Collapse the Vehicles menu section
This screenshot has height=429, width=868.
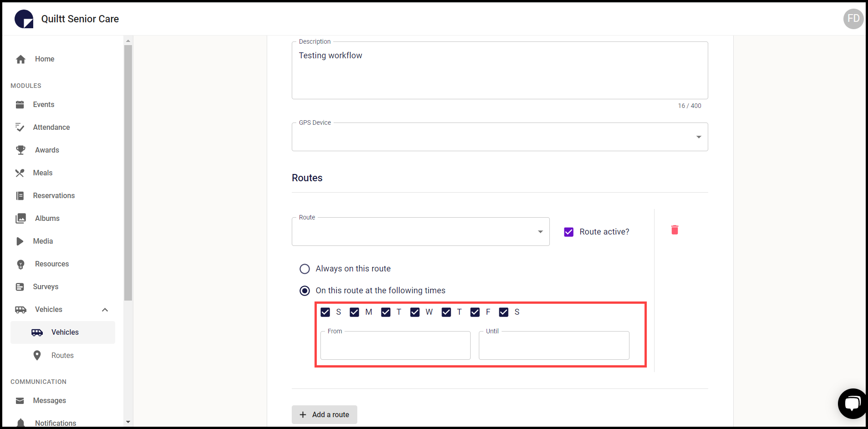(105, 310)
